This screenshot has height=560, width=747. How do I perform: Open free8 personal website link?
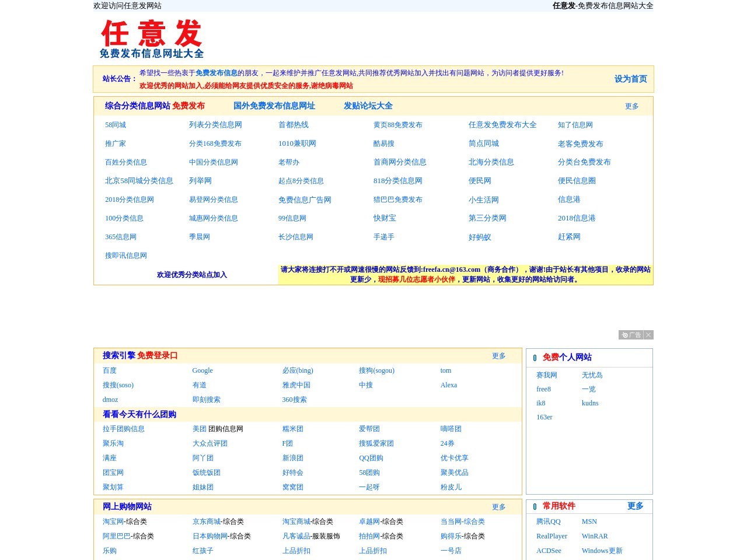coord(543,389)
